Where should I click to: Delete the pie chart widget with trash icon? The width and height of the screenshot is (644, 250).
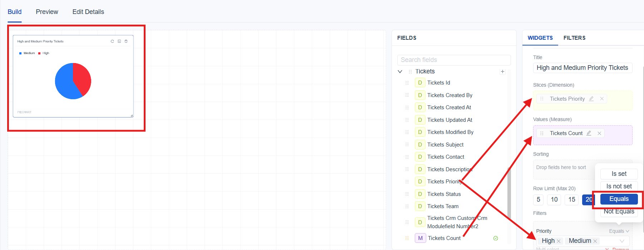pyautogui.click(x=126, y=41)
